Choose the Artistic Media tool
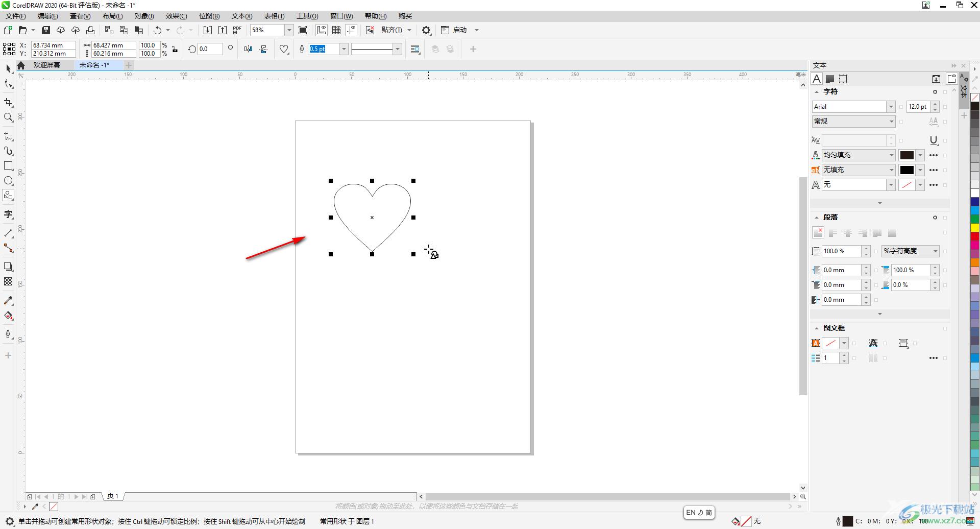Screen dimensions: 980x529 pos(8,151)
